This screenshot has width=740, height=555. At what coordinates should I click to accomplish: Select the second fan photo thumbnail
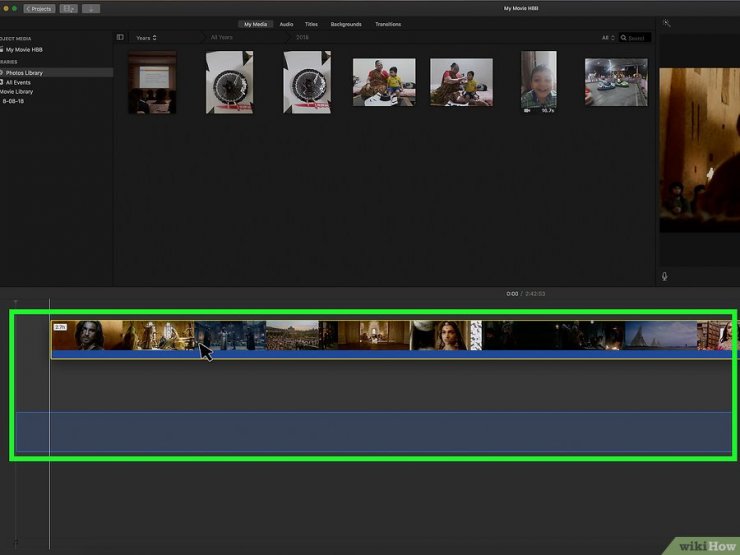pyautogui.click(x=307, y=83)
